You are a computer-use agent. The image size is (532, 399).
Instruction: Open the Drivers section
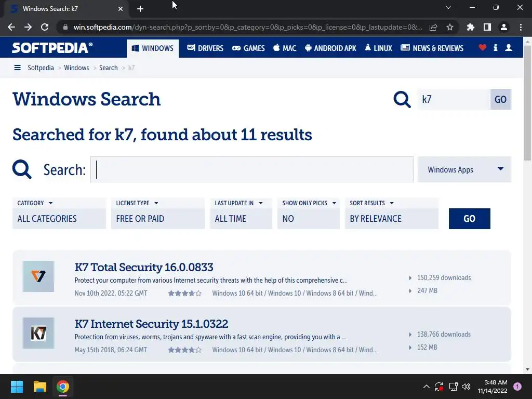205,48
